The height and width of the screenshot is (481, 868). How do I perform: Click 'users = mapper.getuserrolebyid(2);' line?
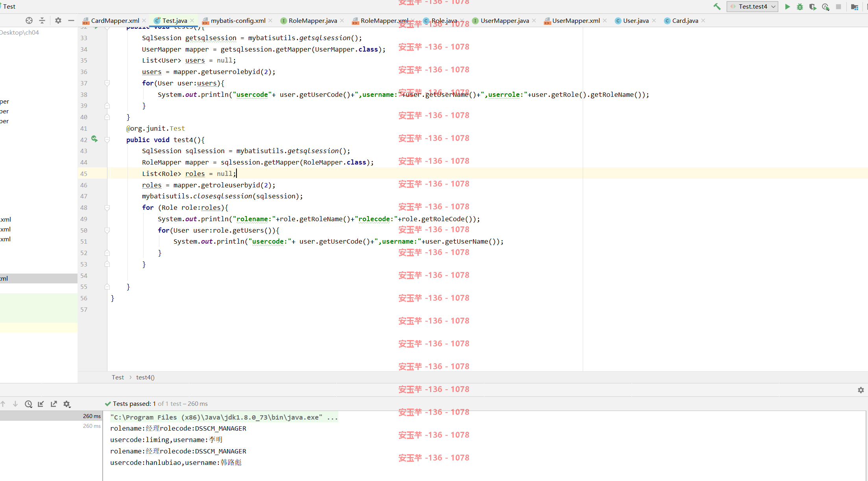pos(209,72)
